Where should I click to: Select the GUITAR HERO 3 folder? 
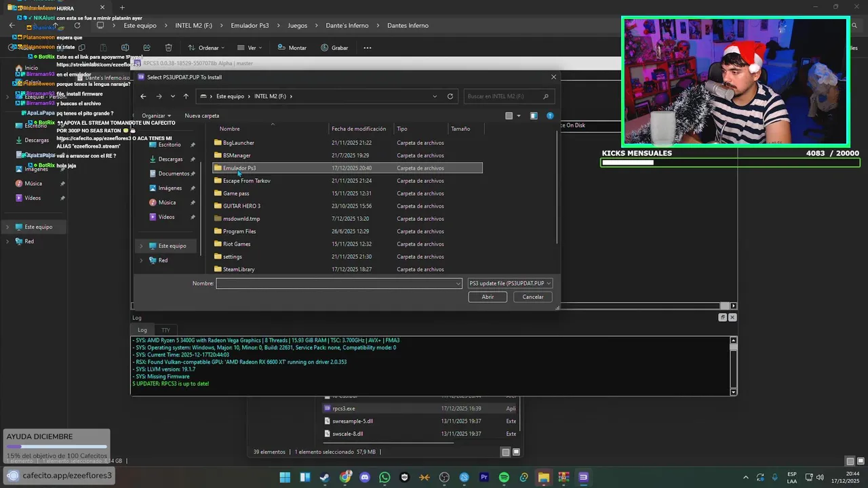tap(347, 206)
